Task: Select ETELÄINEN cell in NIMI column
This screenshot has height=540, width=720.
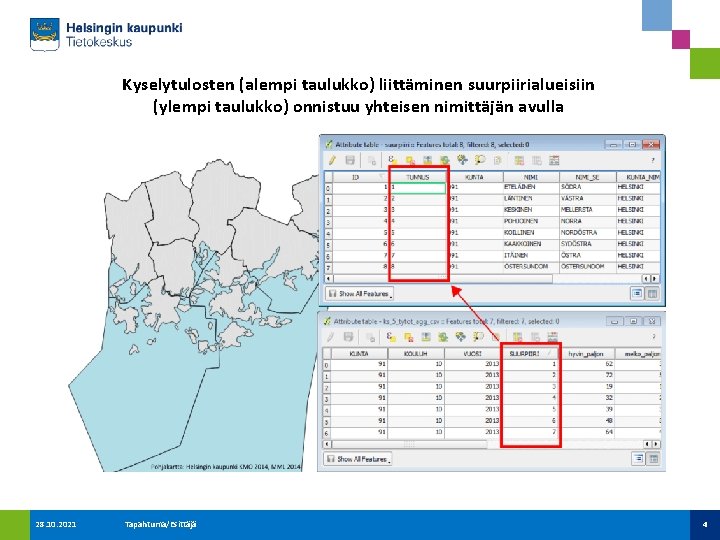Action: (531, 187)
